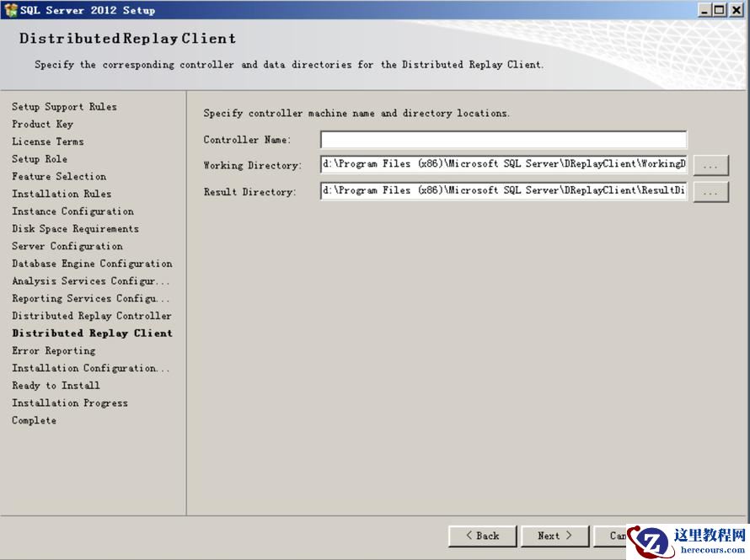This screenshot has height=560, width=750.
Task: Click the Controller Name label
Action: point(247,140)
